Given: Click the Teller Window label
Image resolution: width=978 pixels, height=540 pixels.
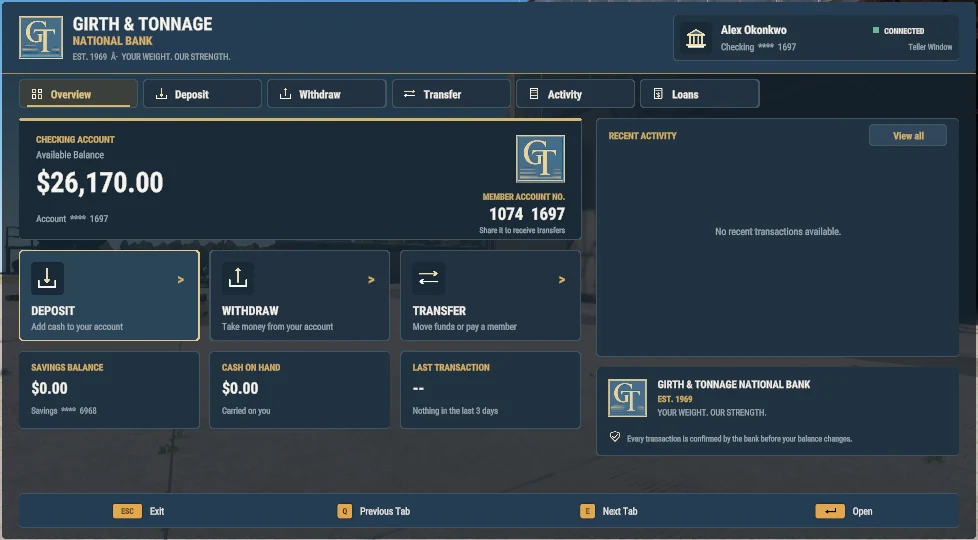Looking at the screenshot, I should 930,47.
